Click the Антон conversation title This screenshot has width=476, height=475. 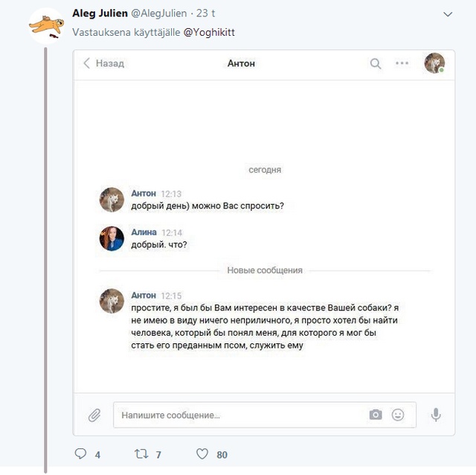click(x=241, y=63)
